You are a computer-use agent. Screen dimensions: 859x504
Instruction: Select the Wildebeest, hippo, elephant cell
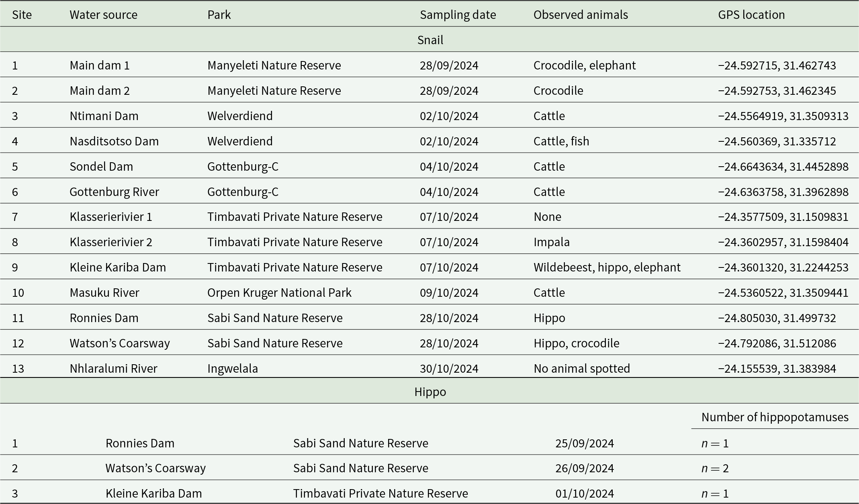pos(607,267)
